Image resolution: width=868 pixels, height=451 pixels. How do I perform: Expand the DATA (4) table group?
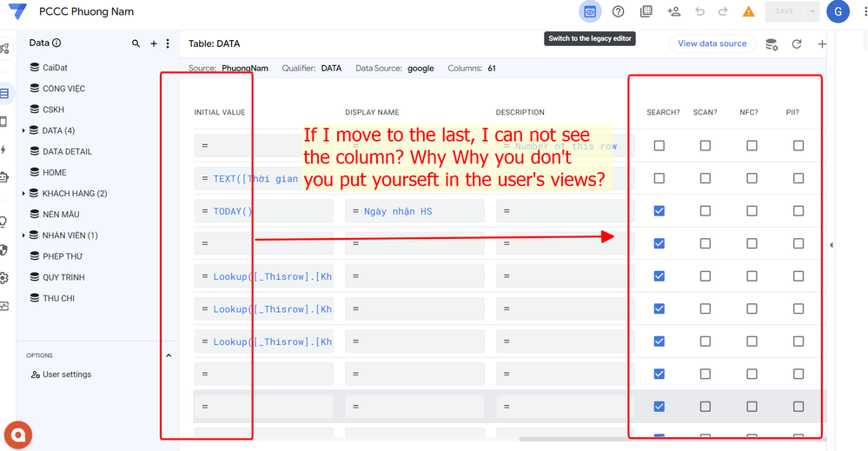pyautogui.click(x=23, y=130)
